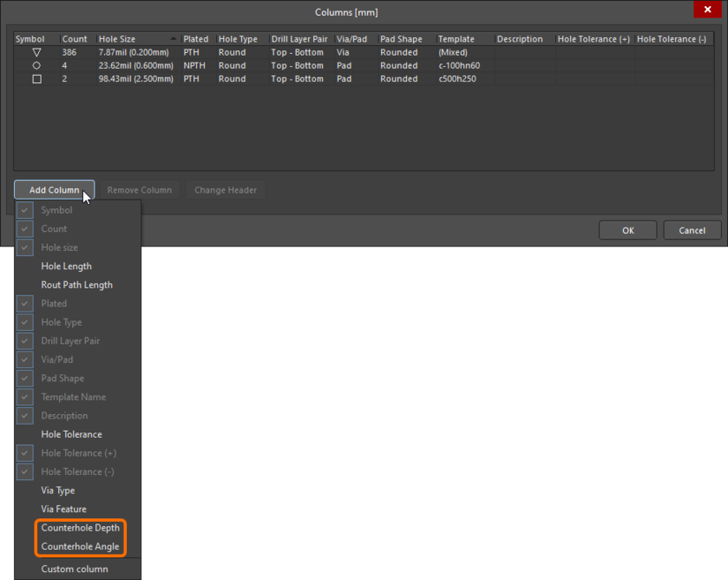Add the Counterhole Angle column

pyautogui.click(x=80, y=546)
